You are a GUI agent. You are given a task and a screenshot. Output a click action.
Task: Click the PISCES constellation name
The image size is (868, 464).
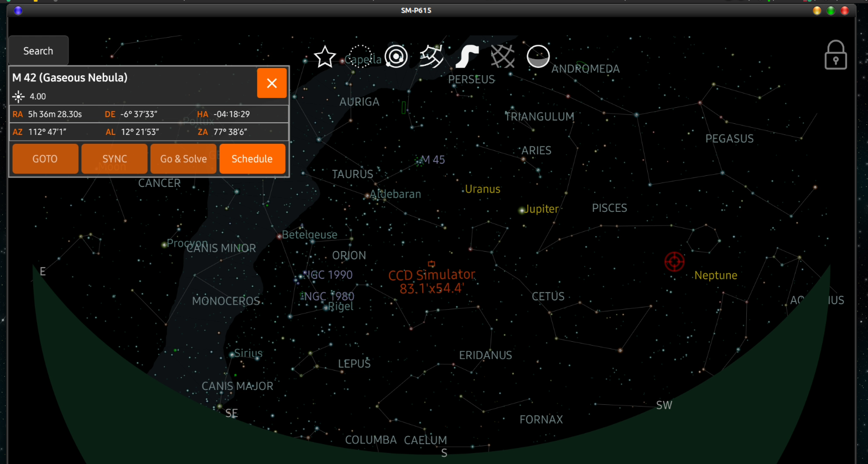[610, 208]
